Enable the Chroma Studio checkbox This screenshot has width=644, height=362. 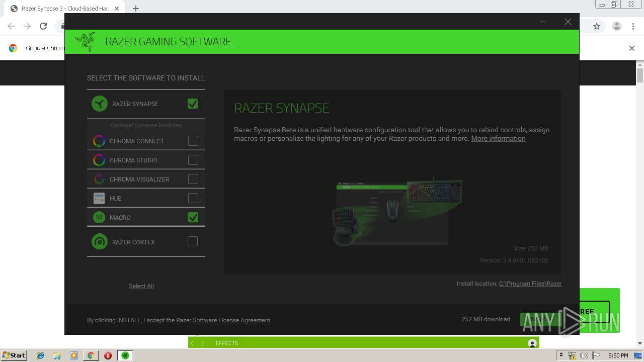click(193, 160)
